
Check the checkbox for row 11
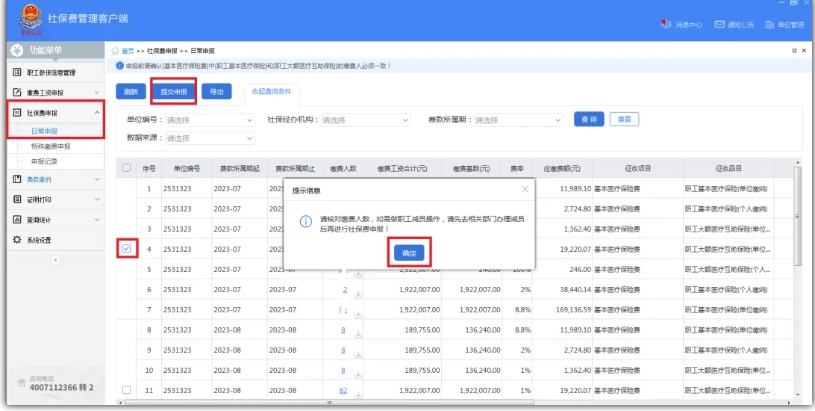(126, 390)
